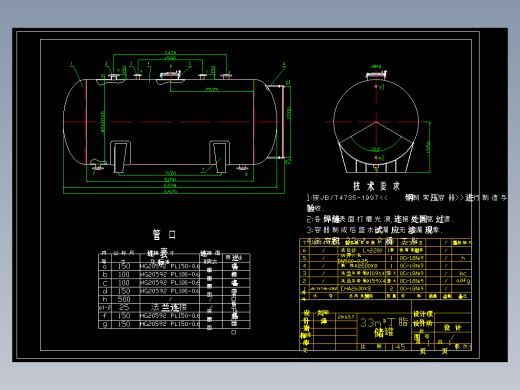Click the '3170' saddle spacing dimension
Image resolution: width=520 pixels, height=390 pixels.
click(x=170, y=173)
